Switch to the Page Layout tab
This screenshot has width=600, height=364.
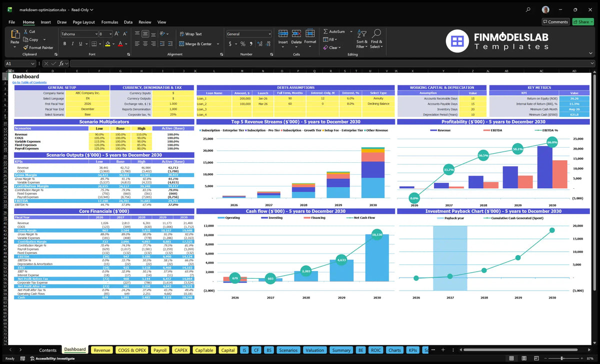[x=83, y=22]
